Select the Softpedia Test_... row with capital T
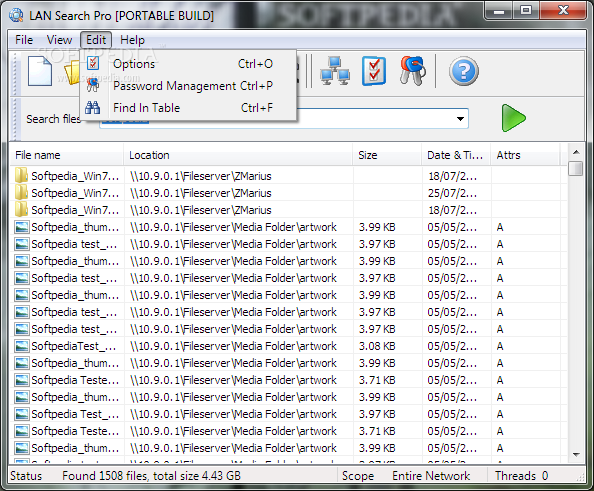The image size is (594, 491). (288, 414)
